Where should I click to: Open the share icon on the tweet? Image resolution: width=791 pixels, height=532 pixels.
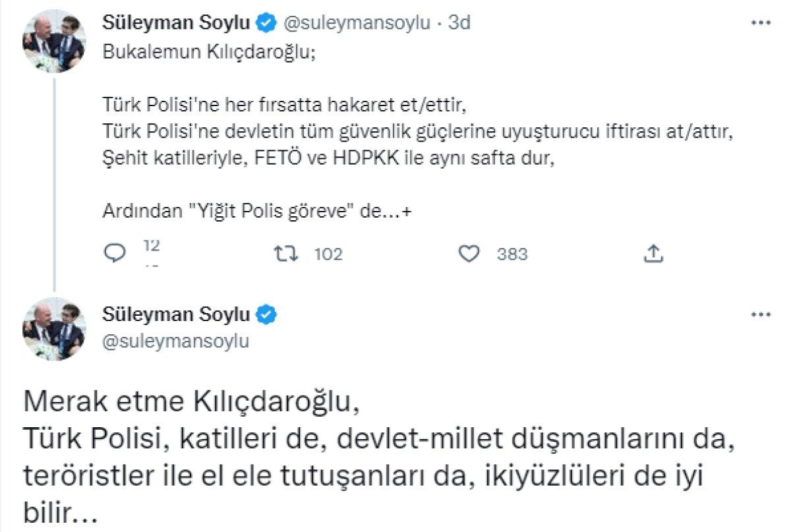(653, 253)
